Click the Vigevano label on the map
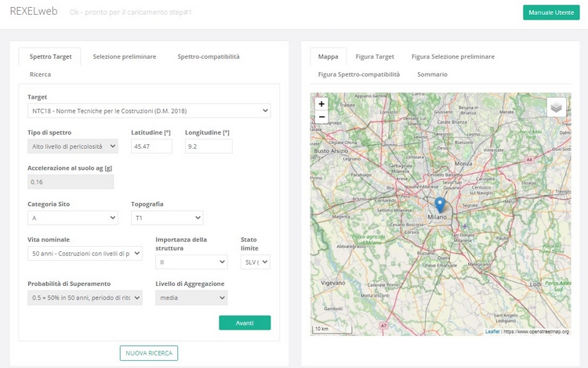 click(333, 283)
